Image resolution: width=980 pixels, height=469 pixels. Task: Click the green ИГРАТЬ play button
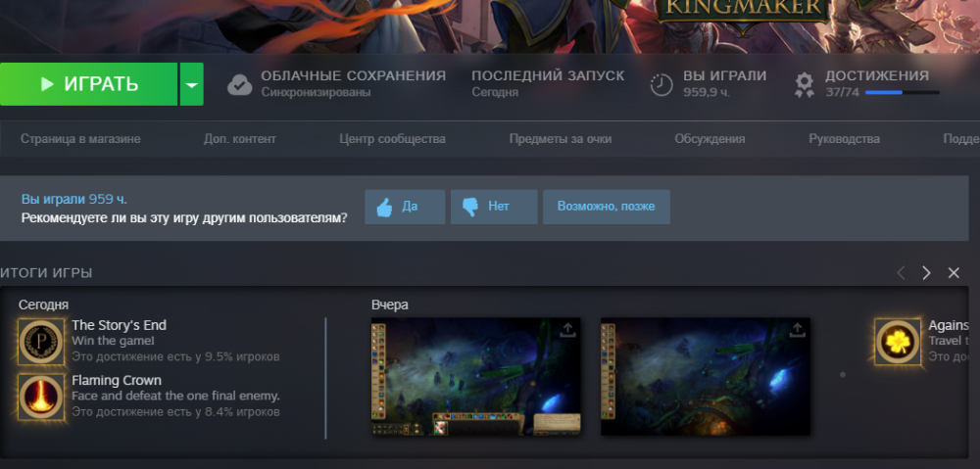(89, 84)
